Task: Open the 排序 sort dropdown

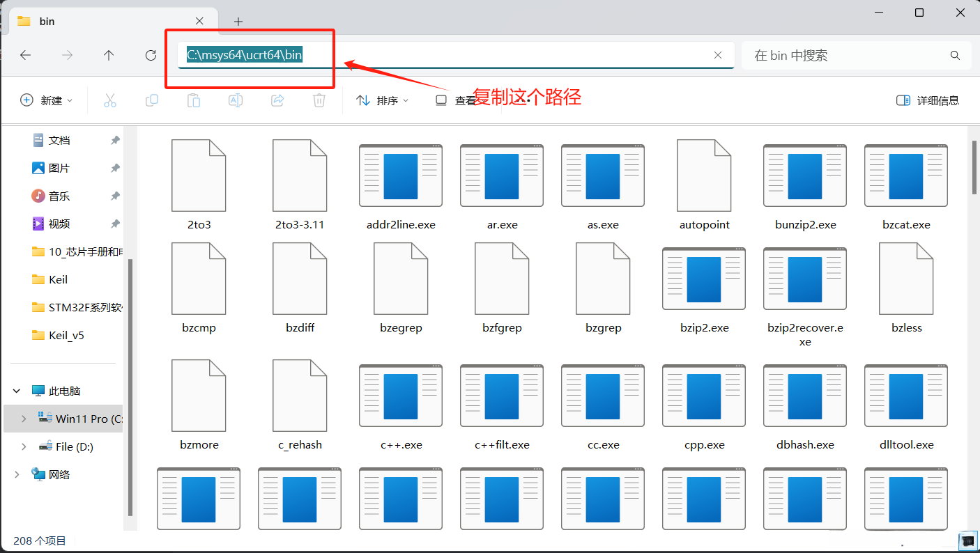Action: pyautogui.click(x=381, y=100)
